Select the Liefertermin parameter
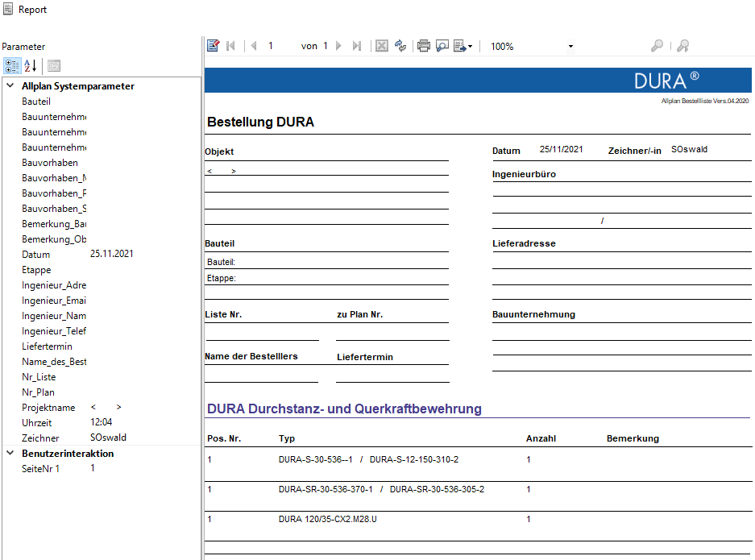The width and height of the screenshot is (755, 560). [x=102, y=346]
